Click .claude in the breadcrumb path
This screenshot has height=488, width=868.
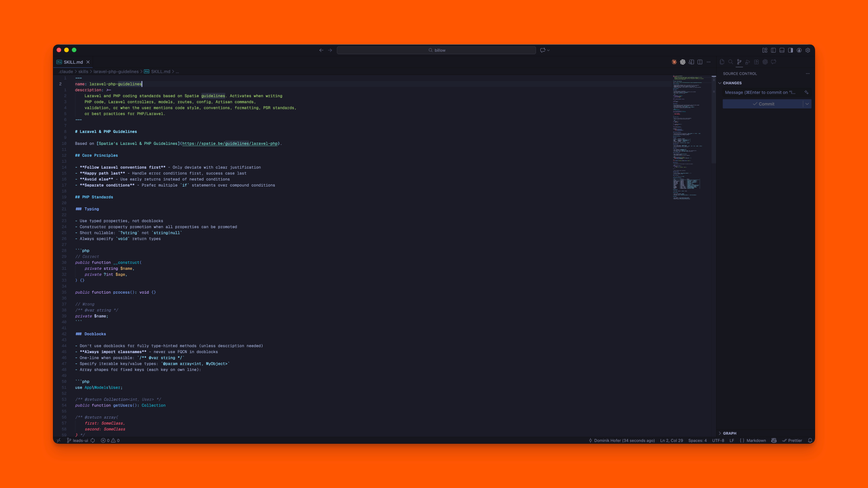pos(66,72)
